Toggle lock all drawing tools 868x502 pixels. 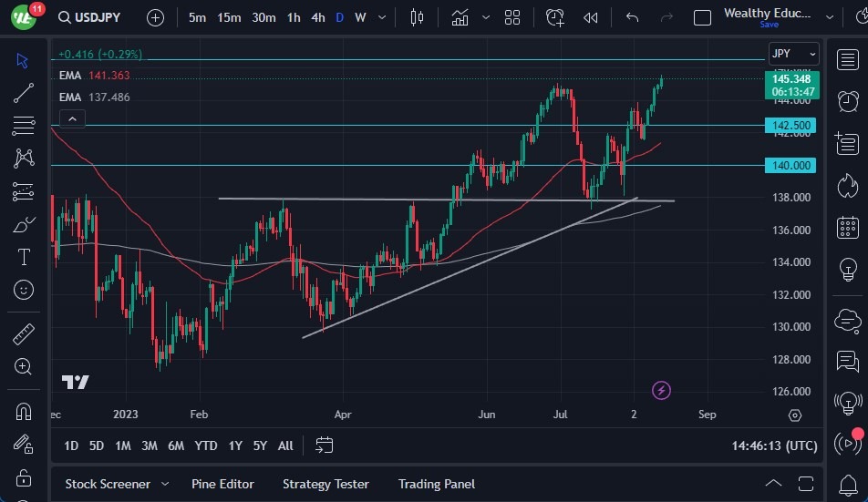[24, 477]
